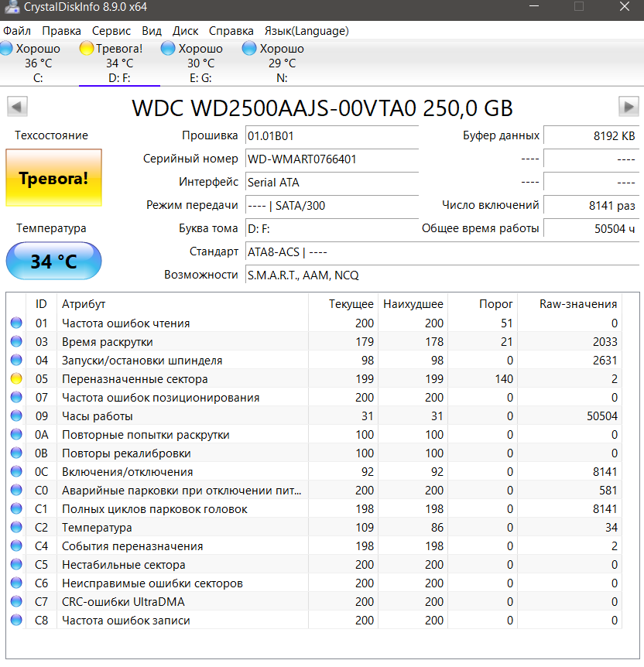Click status orb of Частота ошибок записи row
Viewport: 644px width, 667px height.
pyautogui.click(x=16, y=621)
